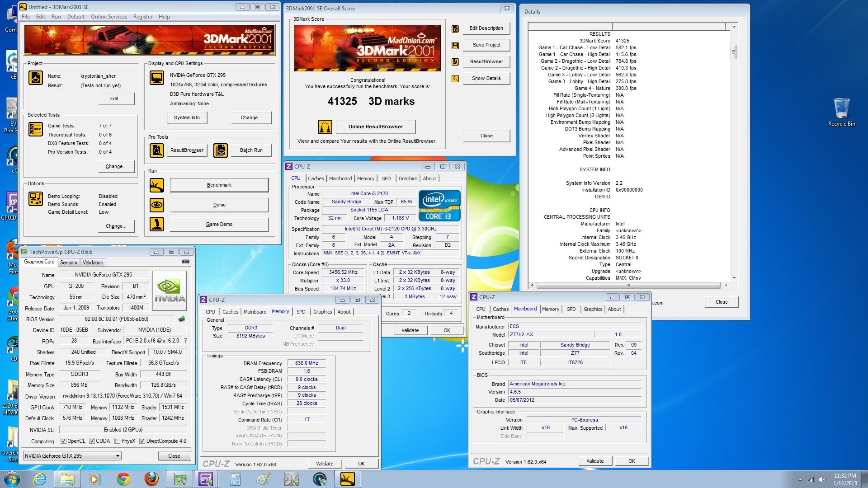This screenshot has height=488, width=868.
Task: Open the Calculator from the taskbar
Action: (x=235, y=479)
